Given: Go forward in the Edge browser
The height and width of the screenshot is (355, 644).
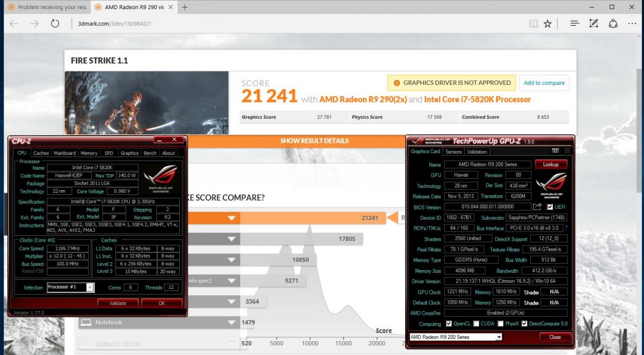Looking at the screenshot, I should 34,24.
